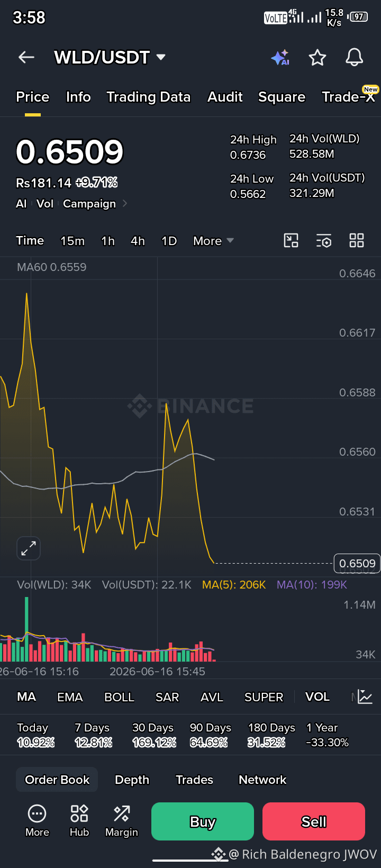Image resolution: width=381 pixels, height=868 pixels.
Task: Open chart indicator settings icon
Action: tap(324, 241)
